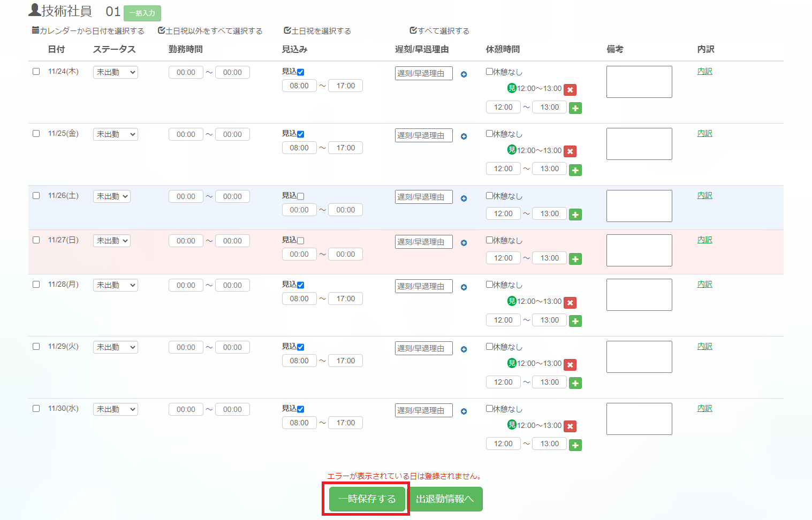Viewport: 812px width, 520px height.
Task: Delete the 11/30 break with red X icon
Action: pyautogui.click(x=570, y=426)
